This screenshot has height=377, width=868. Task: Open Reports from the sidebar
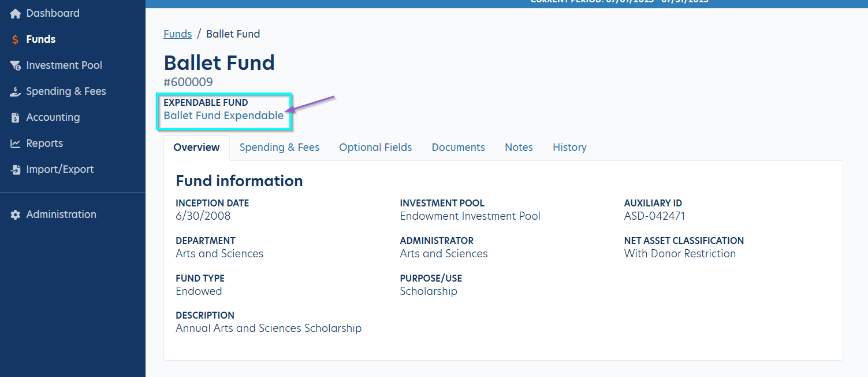44,143
